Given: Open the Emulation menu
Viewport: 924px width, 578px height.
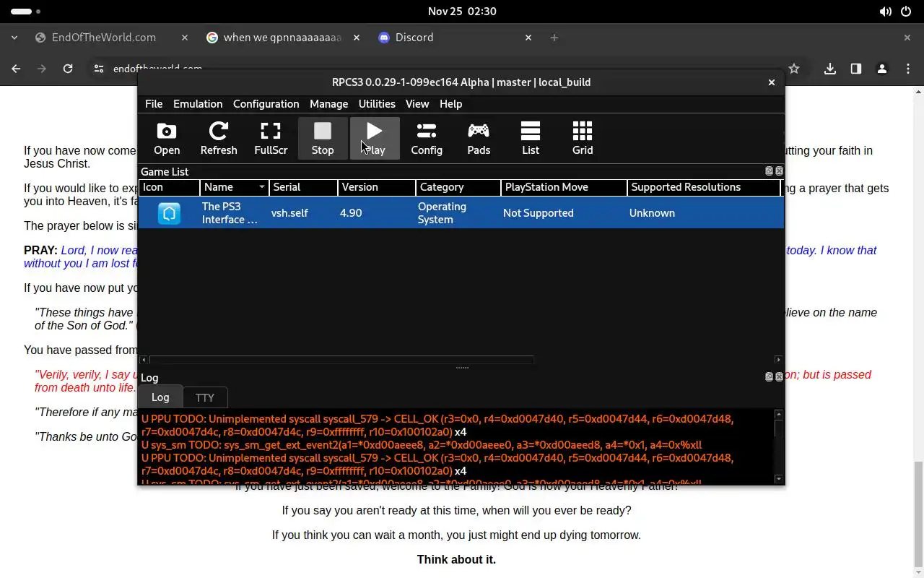Looking at the screenshot, I should pos(198,104).
